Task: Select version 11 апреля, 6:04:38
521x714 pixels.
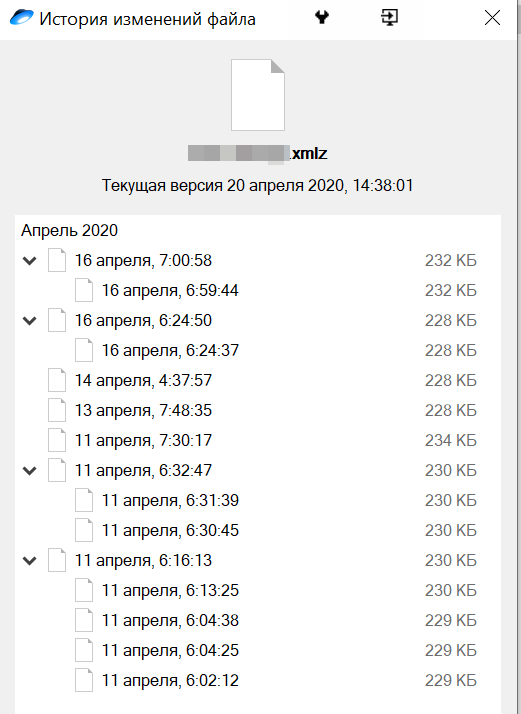Action: [258, 620]
